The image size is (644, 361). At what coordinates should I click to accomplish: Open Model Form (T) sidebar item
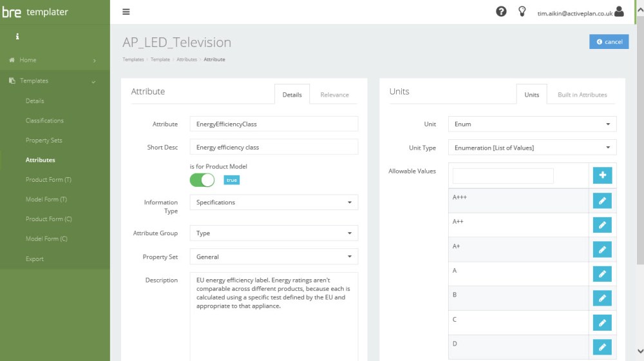[46, 199]
